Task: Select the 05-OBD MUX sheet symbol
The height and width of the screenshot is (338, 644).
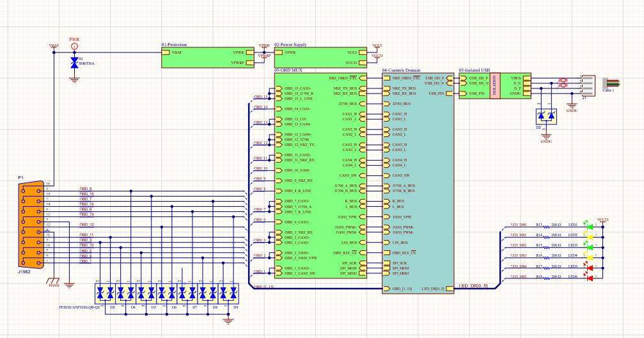Action: tap(321, 175)
